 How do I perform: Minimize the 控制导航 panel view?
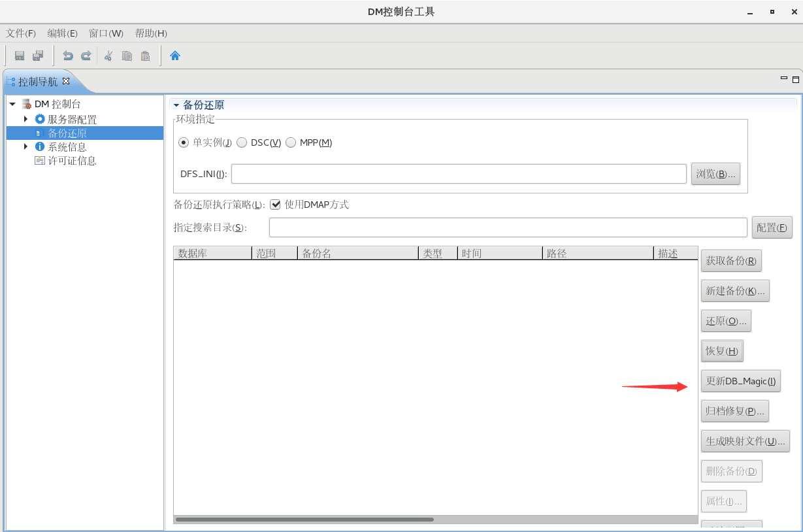pos(784,78)
